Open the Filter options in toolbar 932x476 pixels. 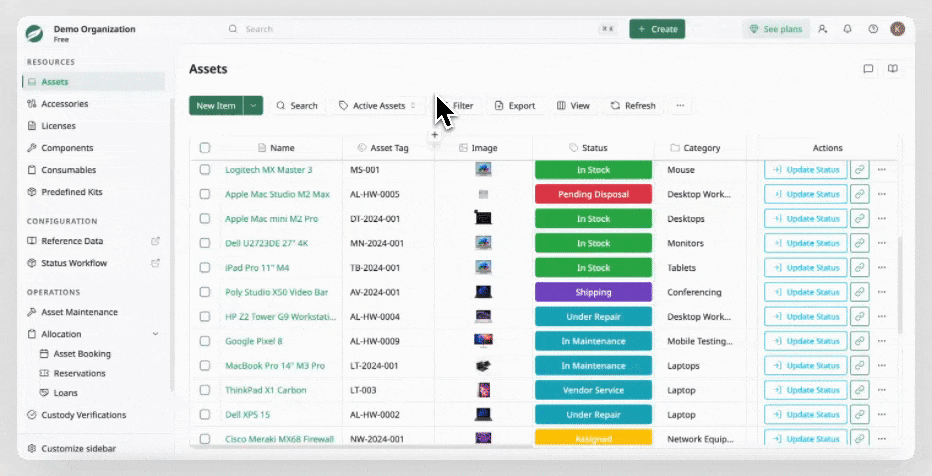[x=458, y=105]
